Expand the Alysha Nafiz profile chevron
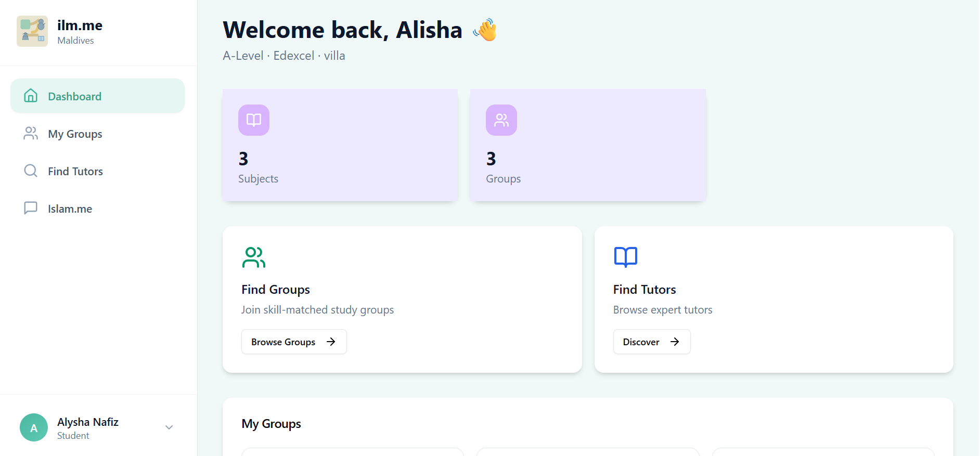Screen dimensions: 980x456 [x=169, y=427]
